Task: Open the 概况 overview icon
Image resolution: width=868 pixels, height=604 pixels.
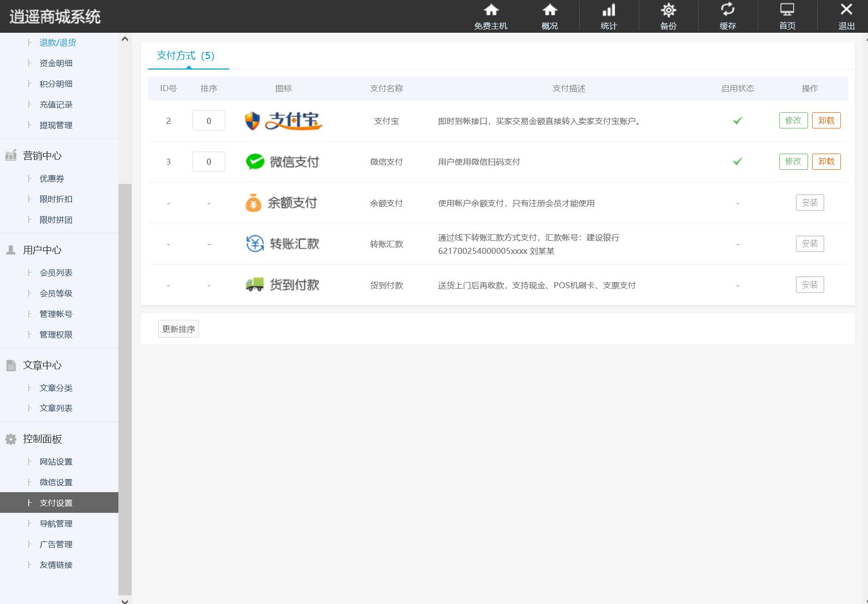Action: point(550,10)
